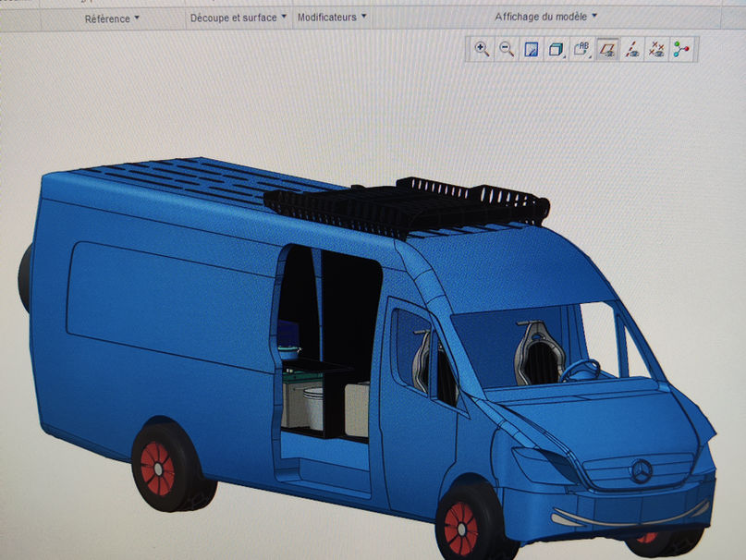Click the Zoom In magnifier icon

(x=482, y=49)
